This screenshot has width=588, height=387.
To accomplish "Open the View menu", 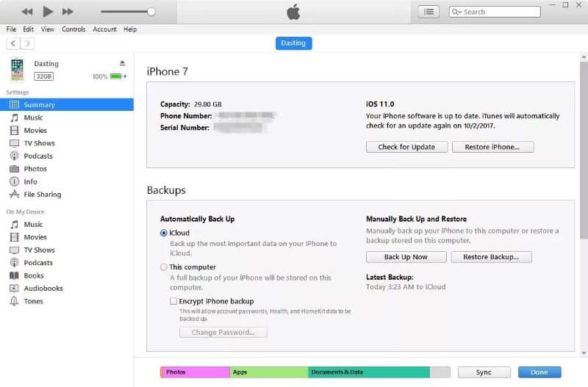I will click(48, 29).
